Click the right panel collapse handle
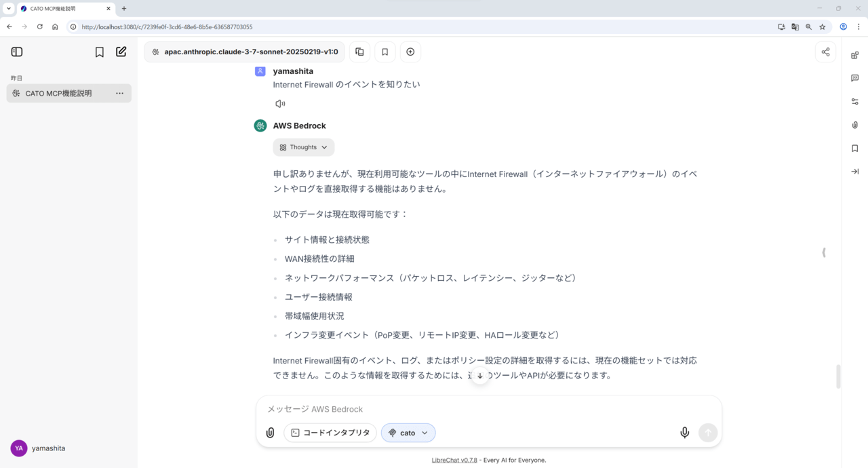Screen dimensions: 868x468 coord(824,252)
